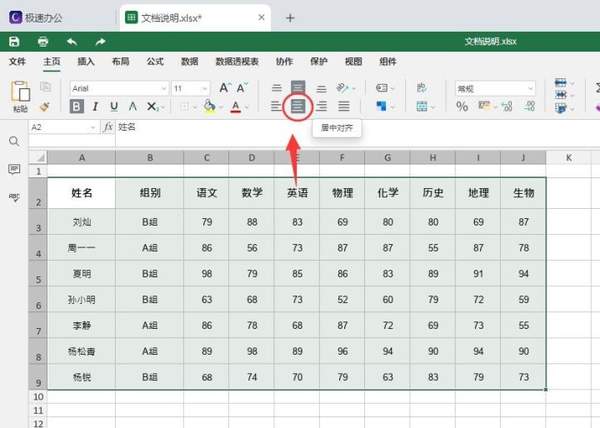
Task: Toggle bold formatting
Action: pyautogui.click(x=77, y=106)
